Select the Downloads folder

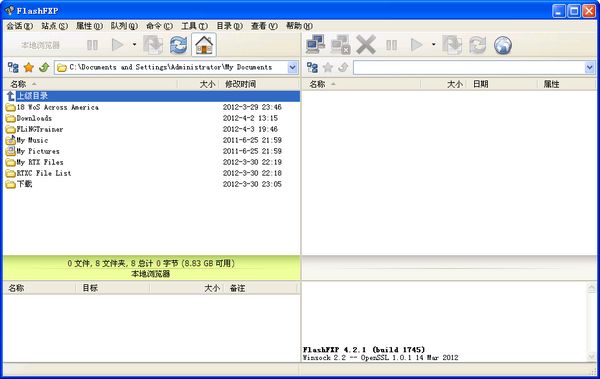pos(152,118)
